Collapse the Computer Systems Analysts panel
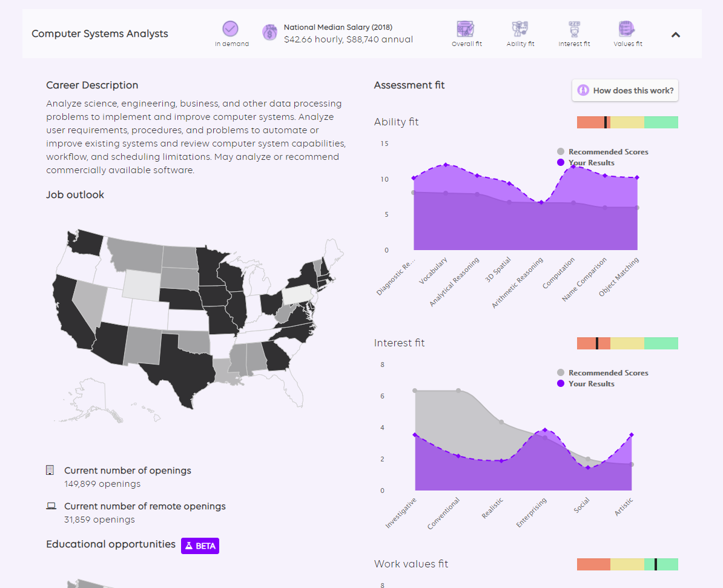Viewport: 723px width, 588px height. pyautogui.click(x=676, y=35)
